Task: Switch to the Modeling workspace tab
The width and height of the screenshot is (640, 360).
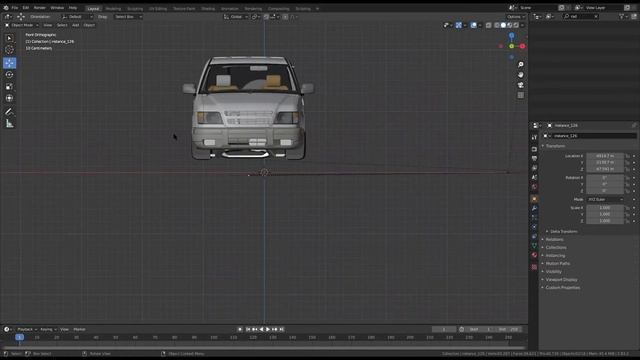Action: pyautogui.click(x=113, y=9)
